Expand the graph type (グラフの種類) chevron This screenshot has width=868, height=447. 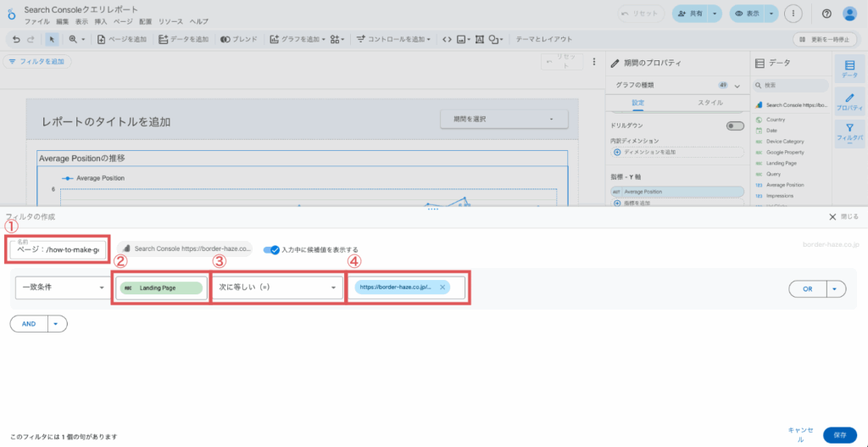coord(737,86)
